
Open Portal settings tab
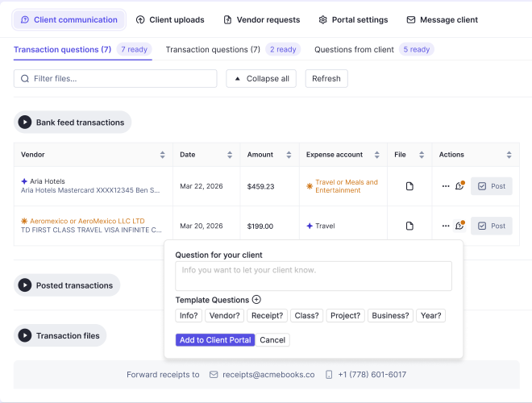pos(353,19)
